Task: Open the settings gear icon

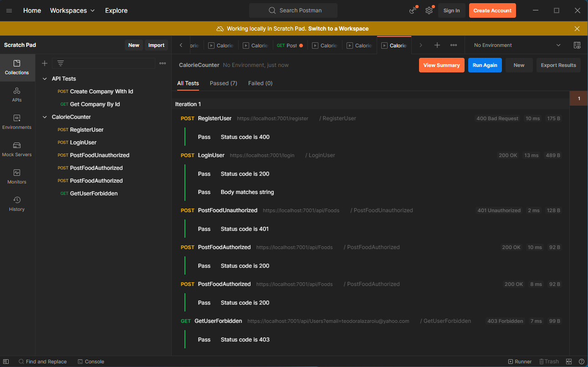Action: pos(429,10)
